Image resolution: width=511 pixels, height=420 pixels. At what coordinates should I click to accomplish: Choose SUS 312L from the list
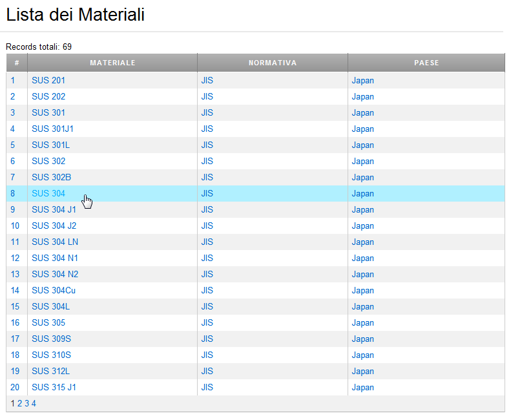pyautogui.click(x=50, y=371)
